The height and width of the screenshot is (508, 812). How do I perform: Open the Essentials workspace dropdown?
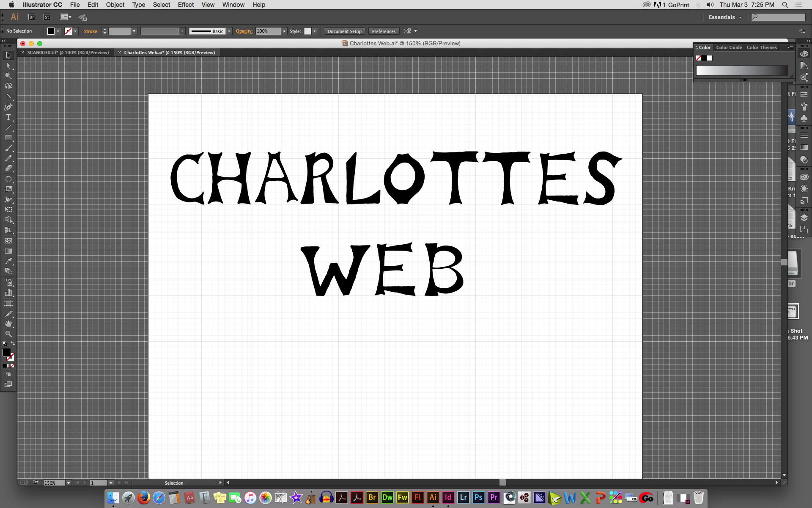(725, 17)
